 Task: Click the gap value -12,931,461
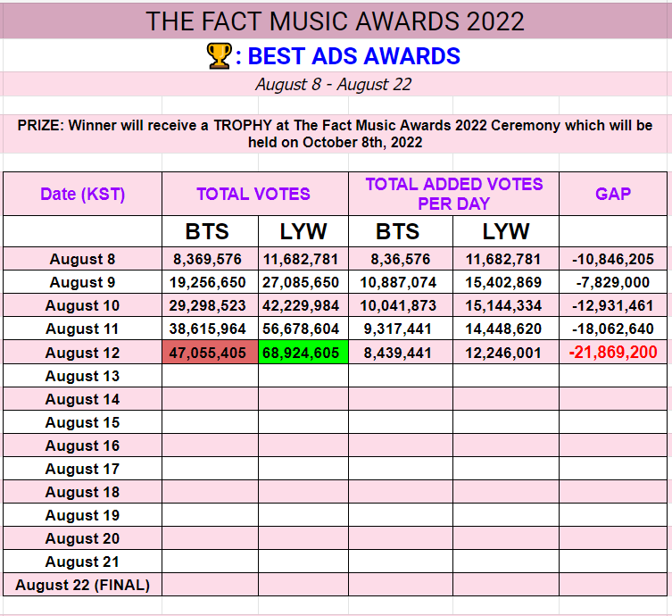613,305
